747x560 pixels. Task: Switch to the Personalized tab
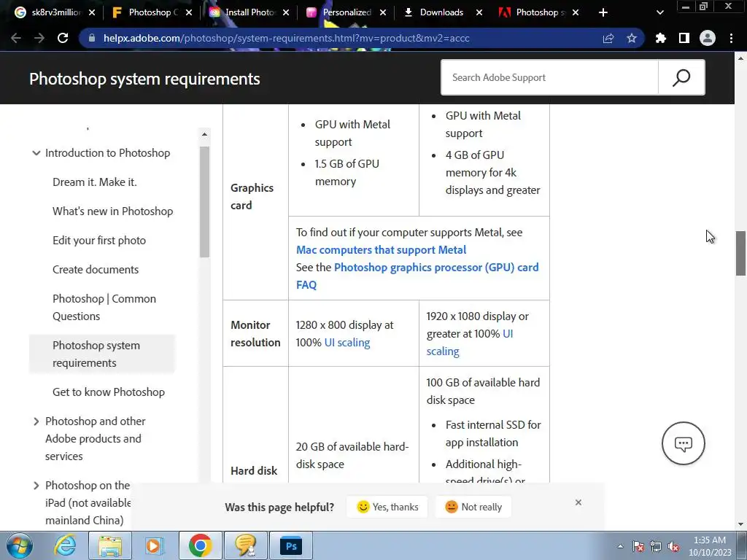coord(345,12)
